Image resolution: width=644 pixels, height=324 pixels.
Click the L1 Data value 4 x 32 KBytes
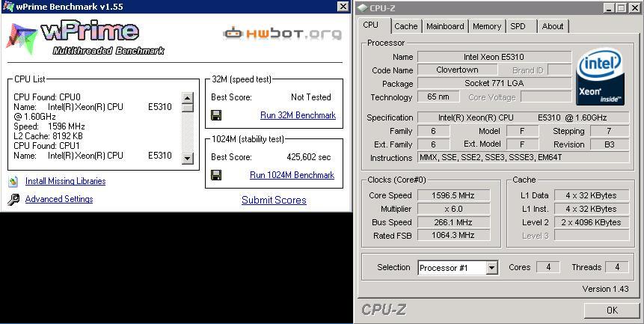click(x=592, y=195)
